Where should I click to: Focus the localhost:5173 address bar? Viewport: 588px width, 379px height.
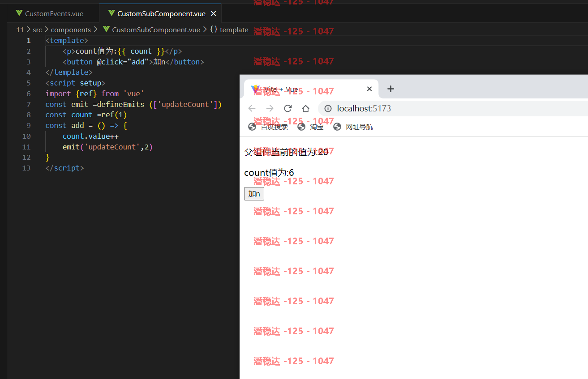click(x=453, y=108)
